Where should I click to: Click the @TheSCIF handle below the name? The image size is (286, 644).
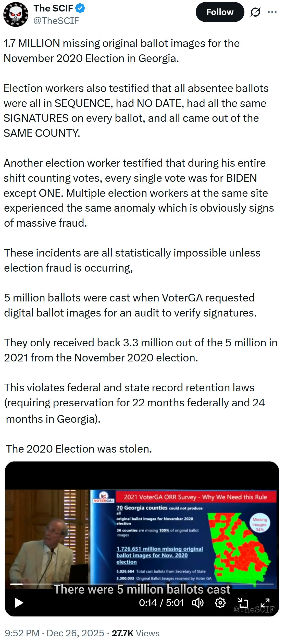[x=56, y=21]
